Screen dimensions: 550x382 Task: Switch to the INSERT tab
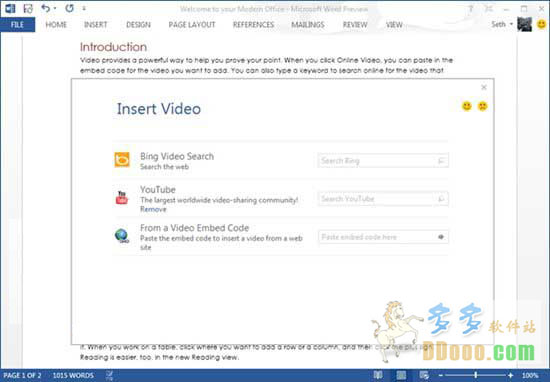pos(95,25)
